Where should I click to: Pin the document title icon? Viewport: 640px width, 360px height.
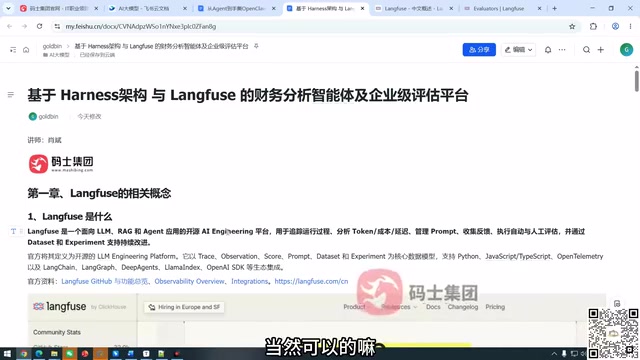point(256,46)
